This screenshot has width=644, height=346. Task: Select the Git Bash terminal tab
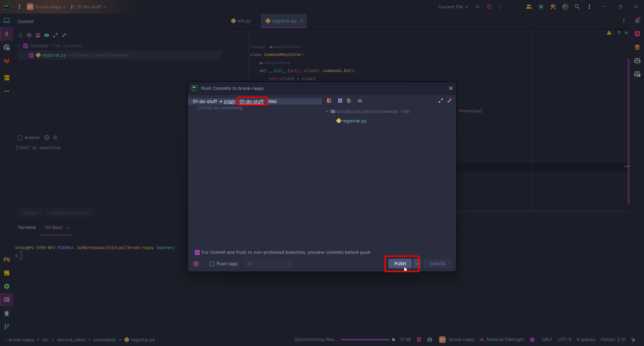(x=53, y=227)
